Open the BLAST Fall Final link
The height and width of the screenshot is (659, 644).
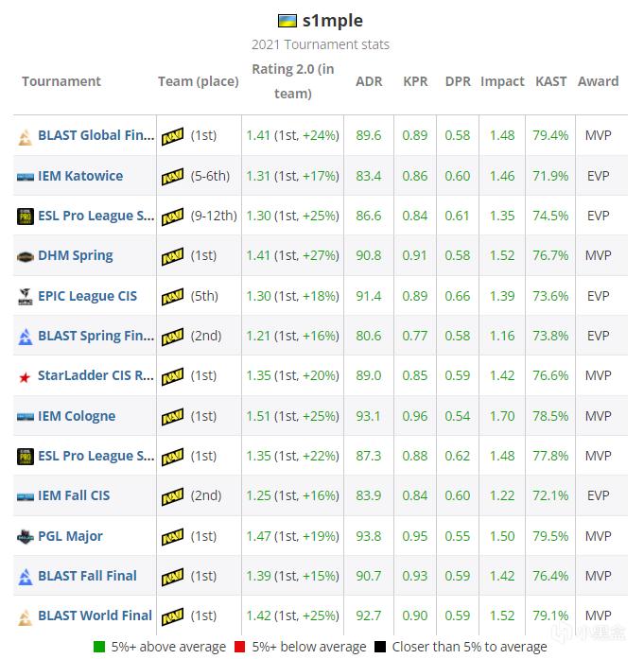point(87,576)
